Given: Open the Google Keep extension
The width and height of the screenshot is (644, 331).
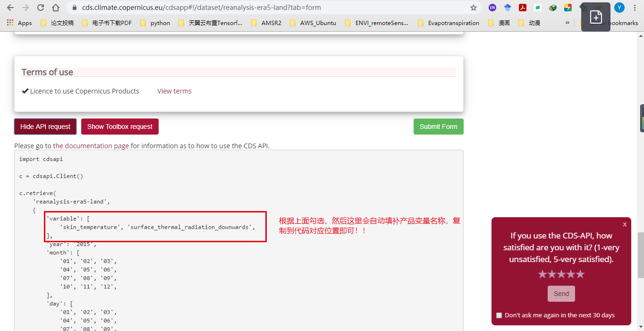Looking at the screenshot, I should coord(538,8).
